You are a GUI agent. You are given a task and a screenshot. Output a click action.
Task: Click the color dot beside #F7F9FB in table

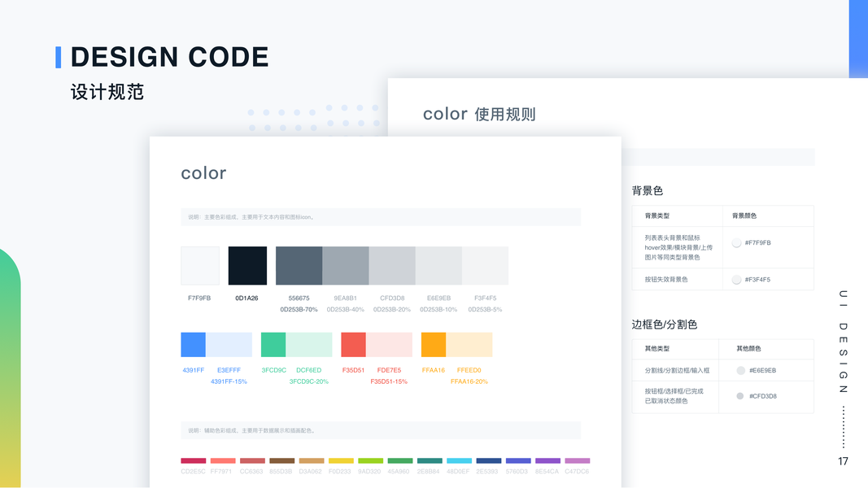click(736, 243)
